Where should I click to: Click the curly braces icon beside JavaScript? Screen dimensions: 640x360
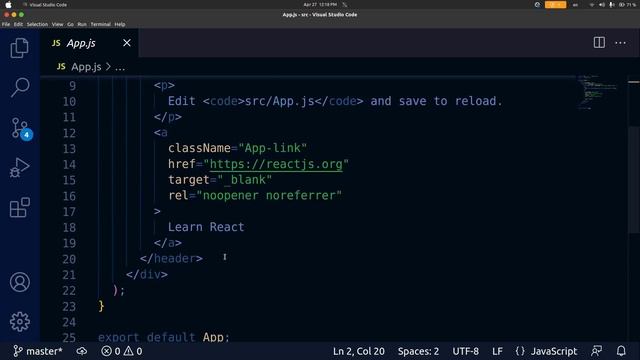(520, 351)
